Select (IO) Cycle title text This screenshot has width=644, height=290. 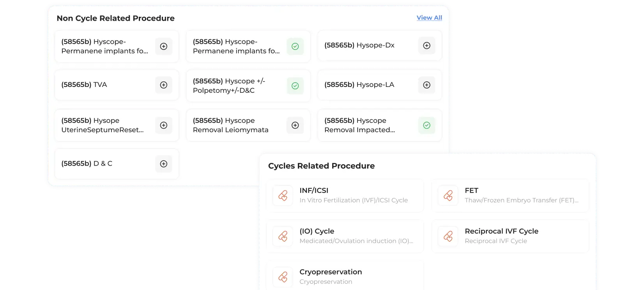click(317, 231)
